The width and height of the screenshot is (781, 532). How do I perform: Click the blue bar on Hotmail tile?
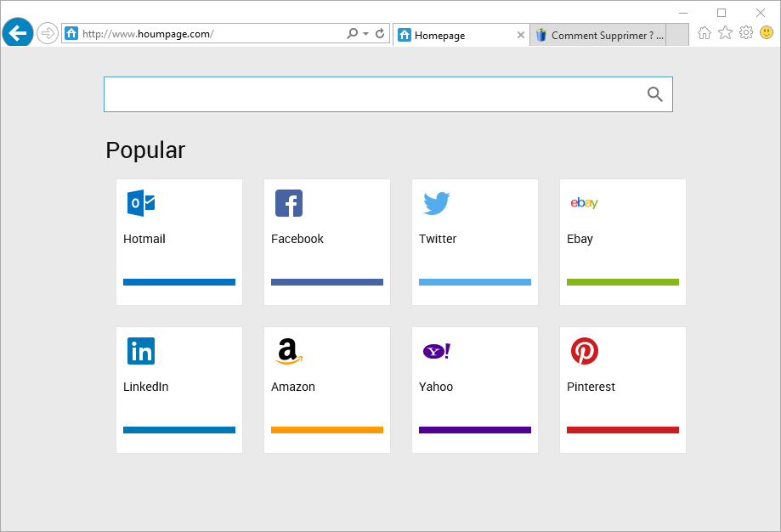click(x=179, y=282)
